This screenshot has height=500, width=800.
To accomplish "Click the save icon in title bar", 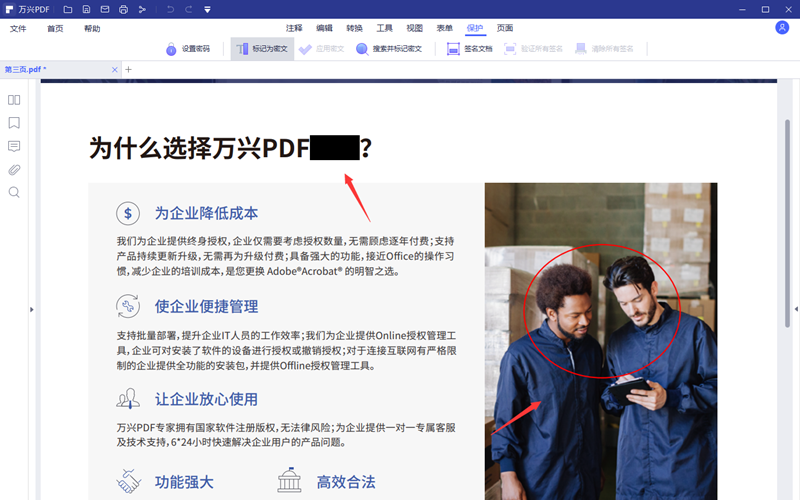I will [86, 9].
